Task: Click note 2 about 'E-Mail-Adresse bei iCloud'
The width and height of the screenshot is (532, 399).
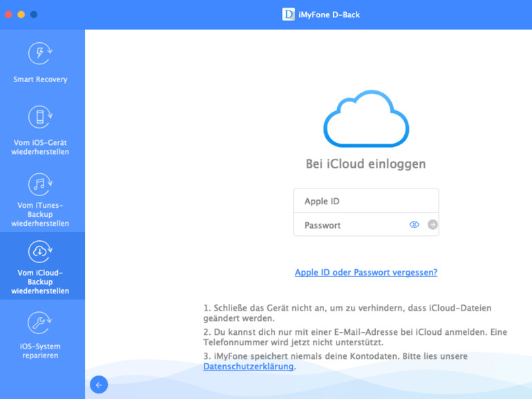Action: (x=355, y=337)
